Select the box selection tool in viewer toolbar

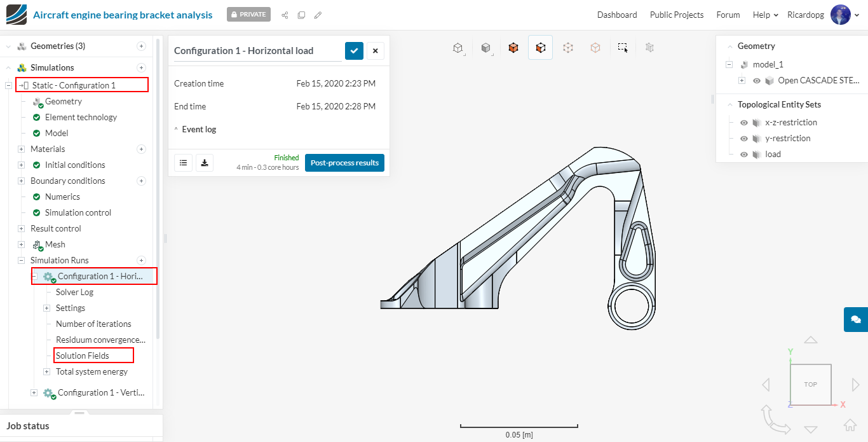pos(623,47)
